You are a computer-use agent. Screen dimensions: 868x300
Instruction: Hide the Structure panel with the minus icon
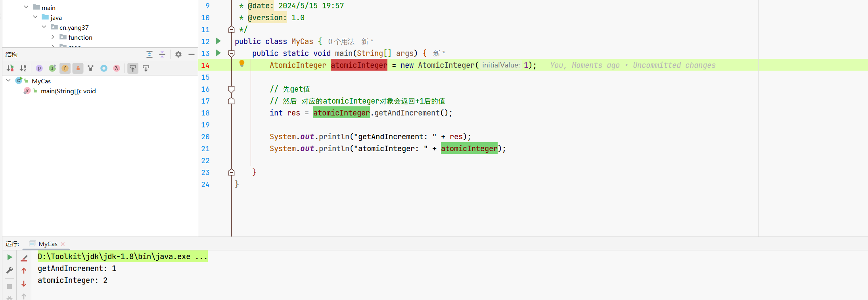(x=192, y=54)
